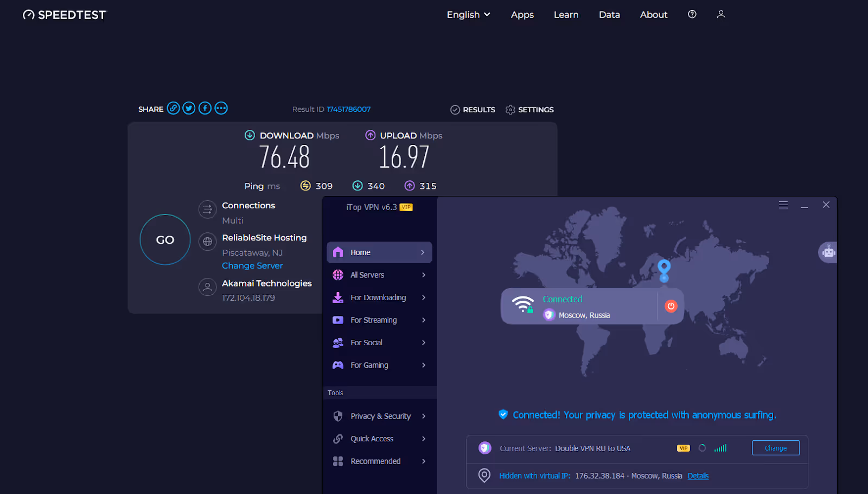The height and width of the screenshot is (494, 868).
Task: Click the download ping icon showing 340
Action: coord(358,186)
